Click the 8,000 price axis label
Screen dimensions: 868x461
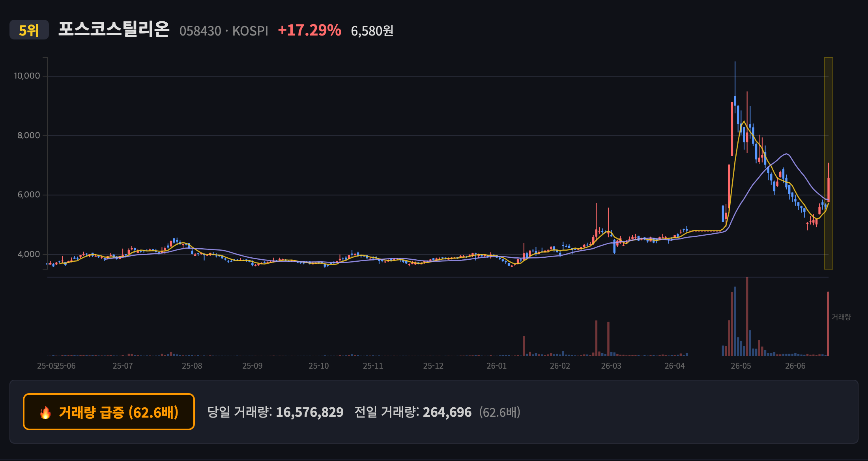[29, 135]
